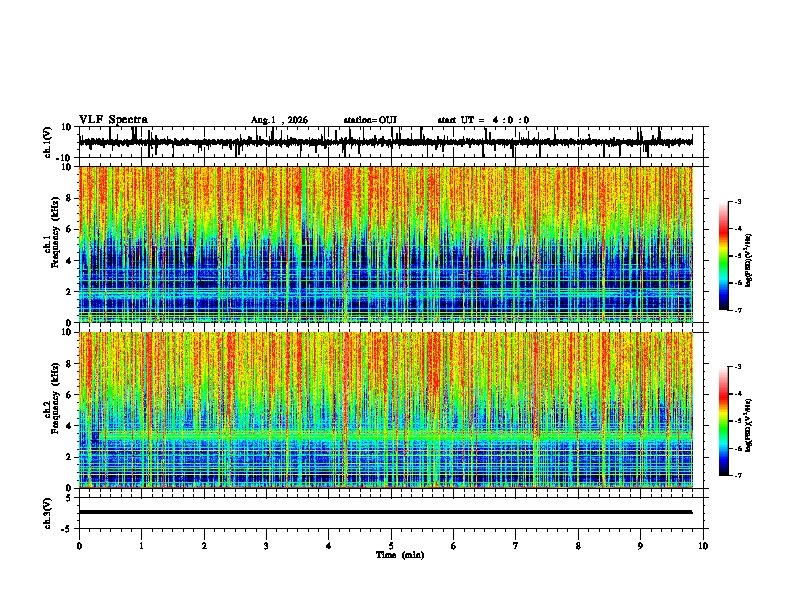Click the "Time (min)" axis label
Screen dimensions: 792x612
pos(400,555)
